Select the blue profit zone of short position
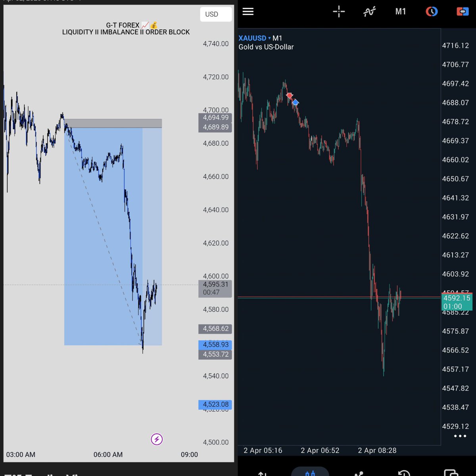 (113, 236)
